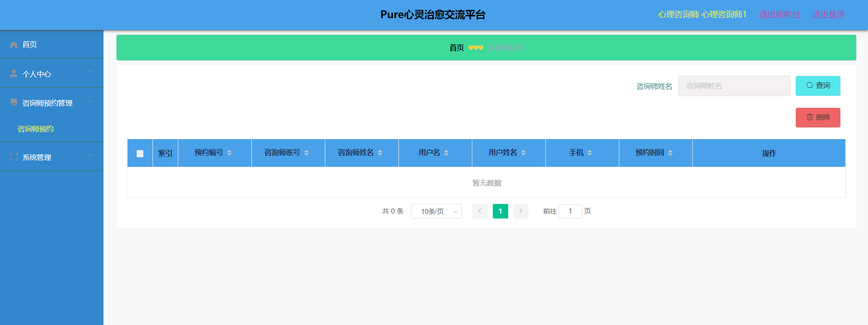The height and width of the screenshot is (325, 868).
Task: Click 暂无数据 empty table text
Action: pos(487,183)
